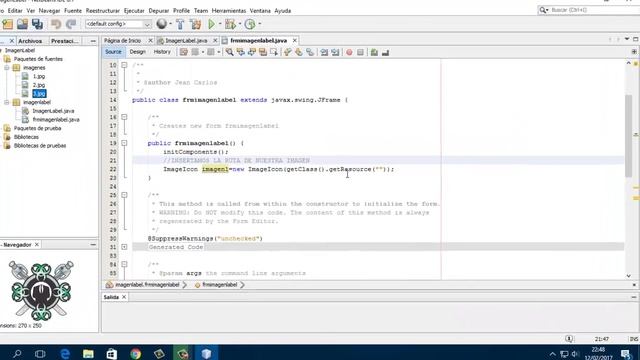Image resolution: width=640 pixels, height=360 pixels.
Task: Click the Previous Bookmark icon
Action: (288, 52)
